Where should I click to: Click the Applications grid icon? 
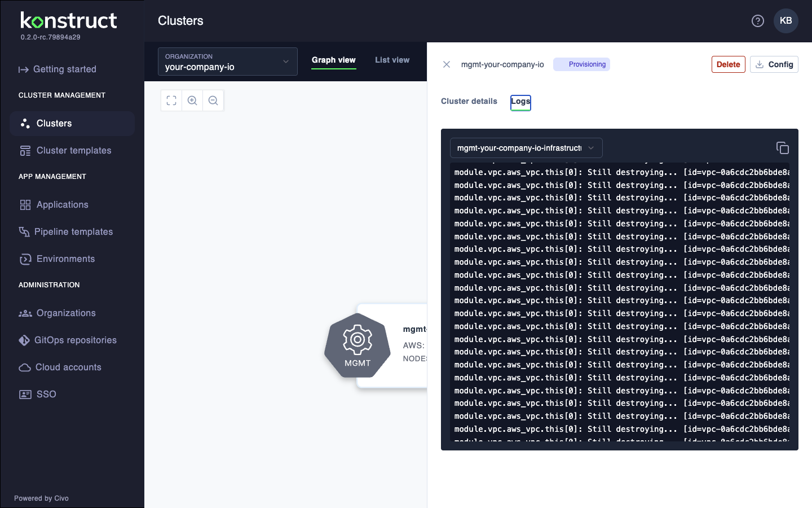pyautogui.click(x=25, y=205)
